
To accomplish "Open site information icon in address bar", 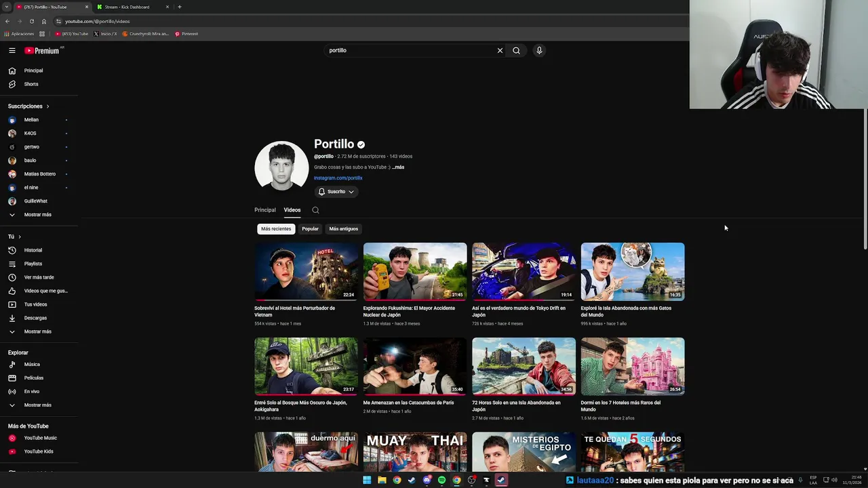I will point(58,21).
